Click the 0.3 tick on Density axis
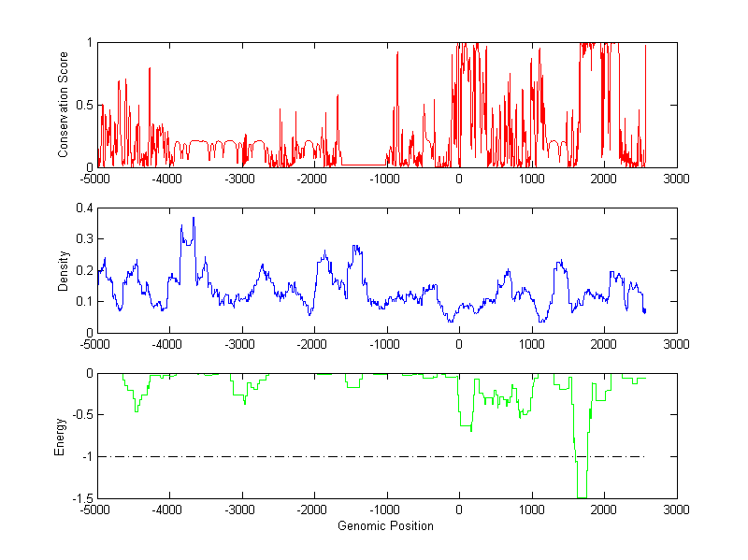Screen dimensions: 748x560 (85, 239)
